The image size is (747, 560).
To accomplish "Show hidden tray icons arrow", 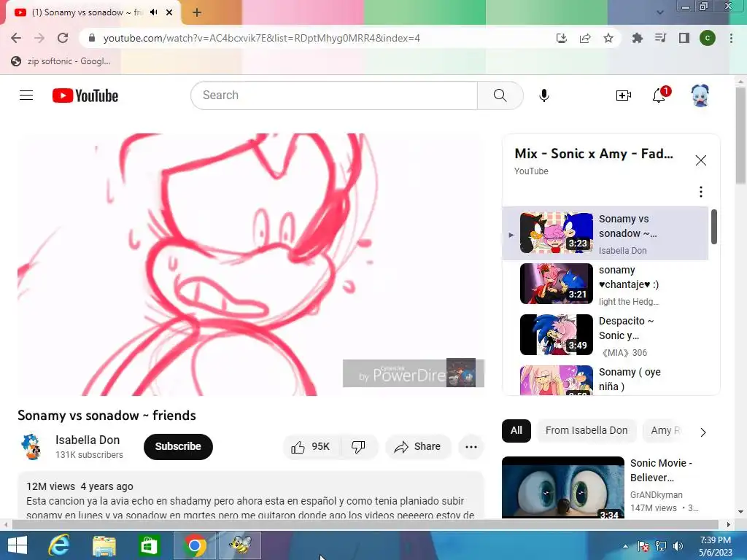I will [x=625, y=546].
